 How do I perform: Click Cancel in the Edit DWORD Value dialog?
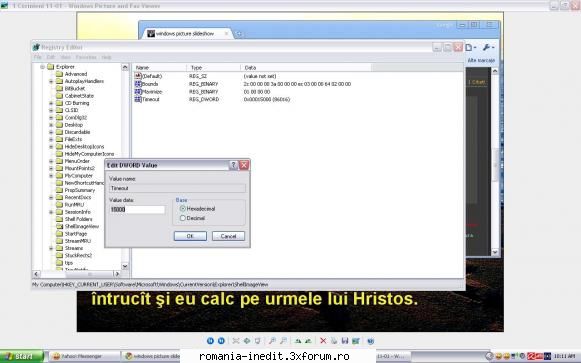pos(228,236)
